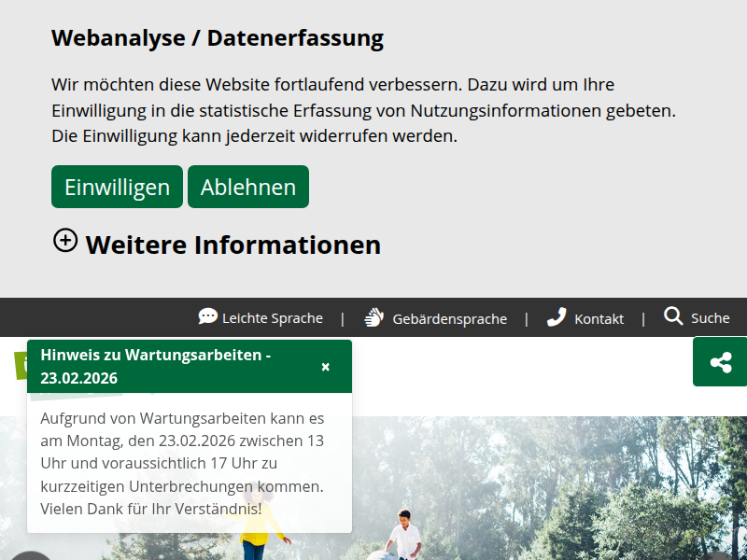Open the Leichte Sprache text link
747x560 pixels.
coord(272,318)
